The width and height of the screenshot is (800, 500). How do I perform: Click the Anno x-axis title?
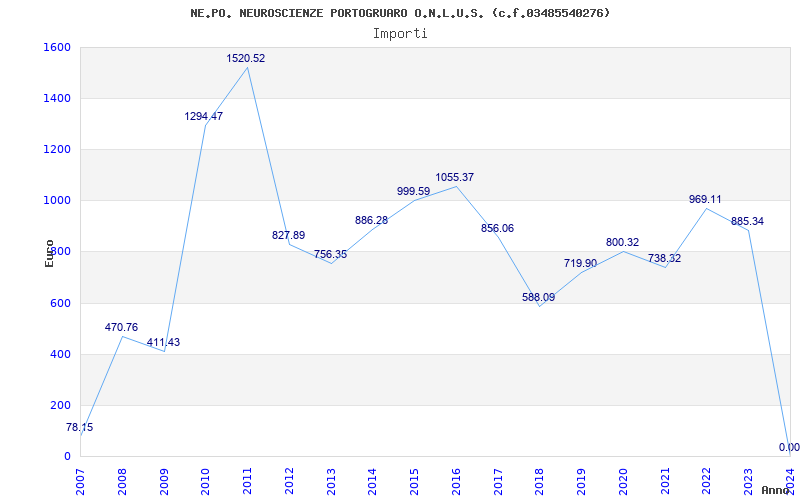[x=775, y=490]
